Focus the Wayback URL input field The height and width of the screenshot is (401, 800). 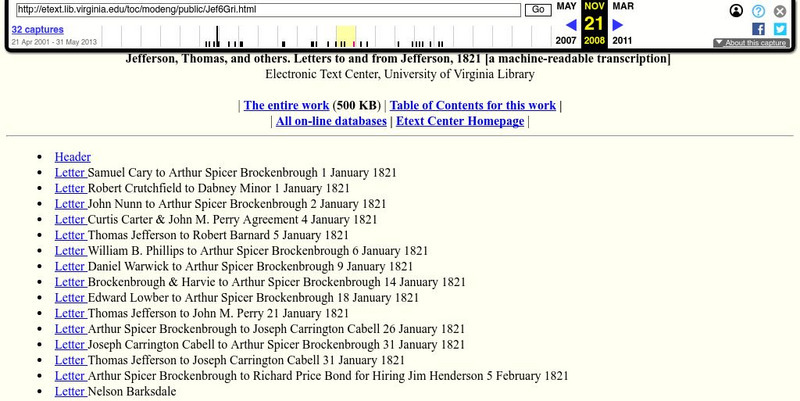coord(268,10)
